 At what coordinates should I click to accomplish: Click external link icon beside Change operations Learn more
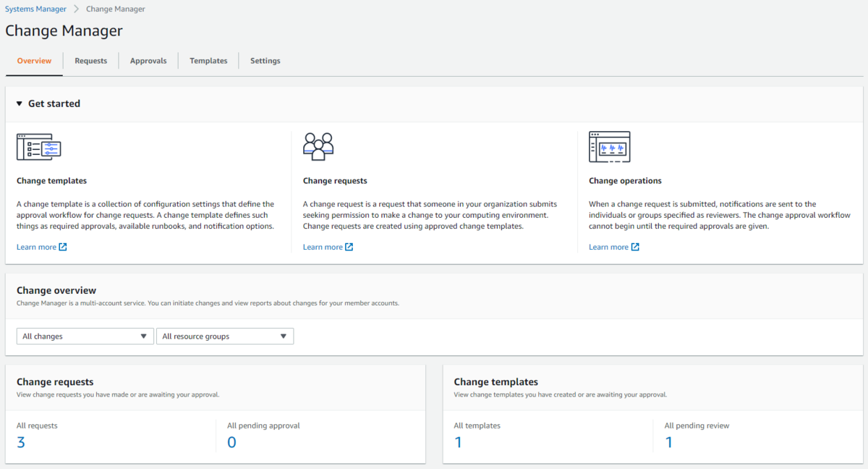(634, 246)
